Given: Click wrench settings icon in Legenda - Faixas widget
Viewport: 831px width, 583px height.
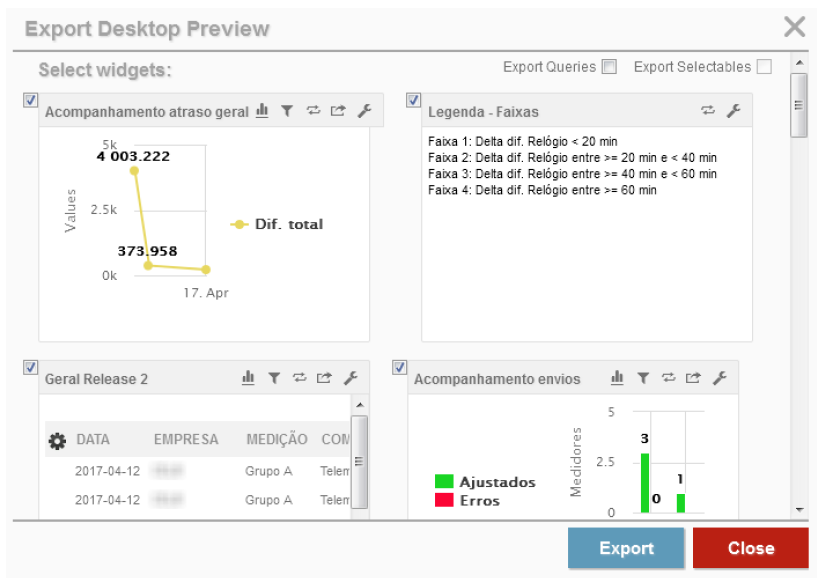Looking at the screenshot, I should pos(734,111).
